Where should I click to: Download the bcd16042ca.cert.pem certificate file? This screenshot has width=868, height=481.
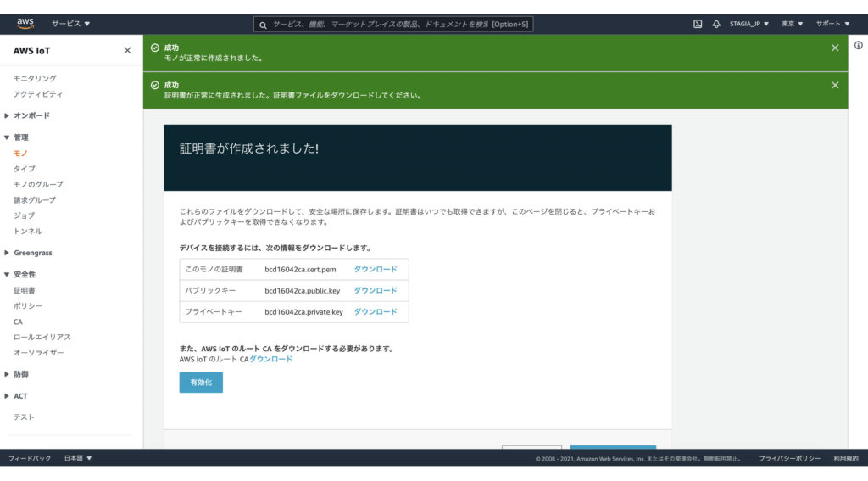375,269
